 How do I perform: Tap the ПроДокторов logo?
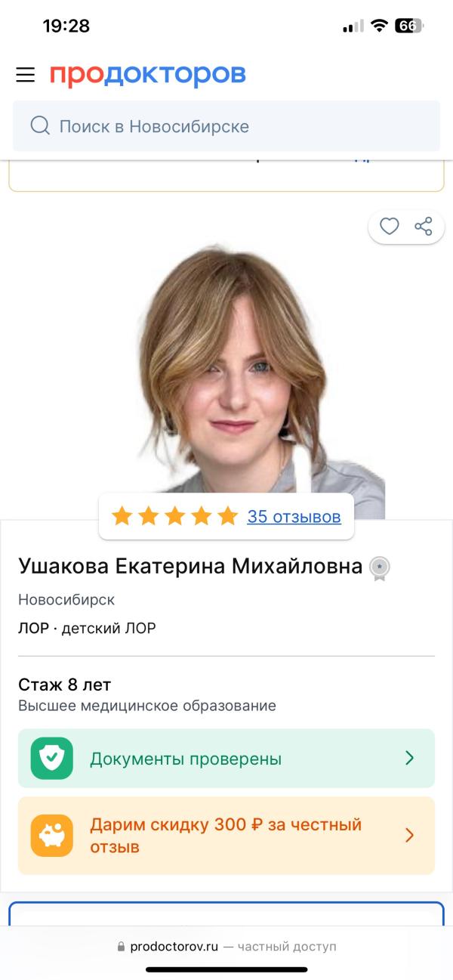point(148,75)
